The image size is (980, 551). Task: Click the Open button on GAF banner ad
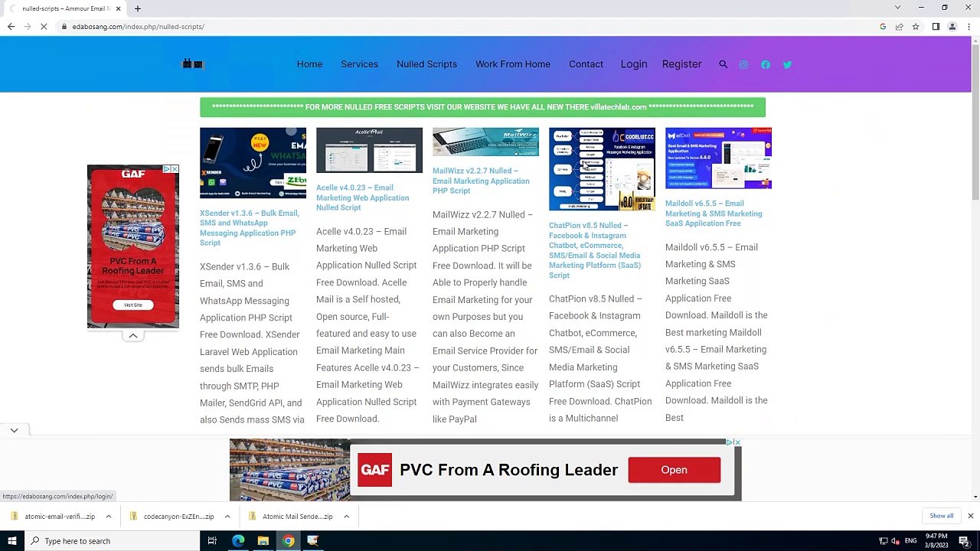(x=674, y=470)
